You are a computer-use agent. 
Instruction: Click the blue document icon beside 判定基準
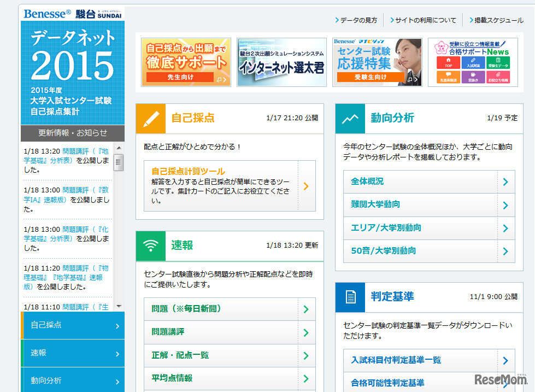point(350,297)
